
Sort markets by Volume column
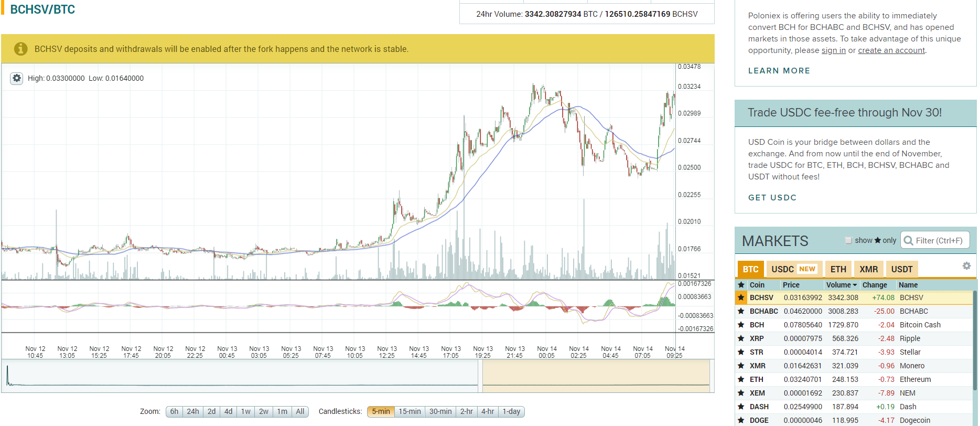coord(841,285)
